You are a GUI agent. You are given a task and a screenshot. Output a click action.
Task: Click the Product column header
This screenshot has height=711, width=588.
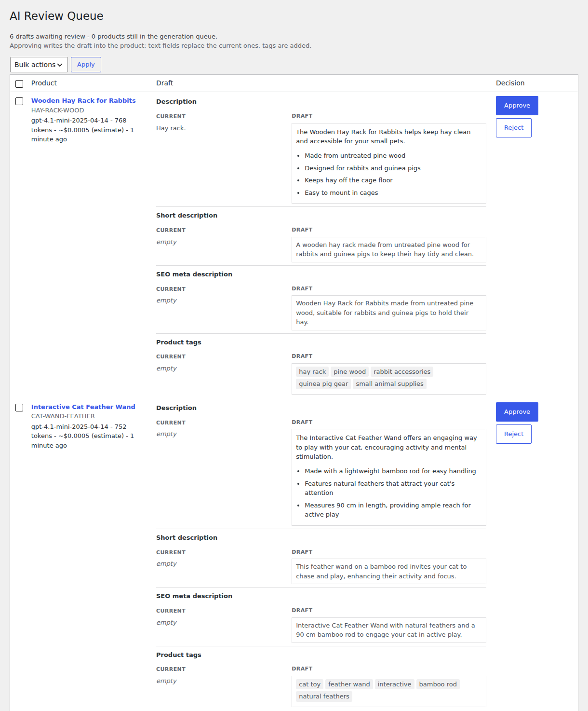pos(44,83)
